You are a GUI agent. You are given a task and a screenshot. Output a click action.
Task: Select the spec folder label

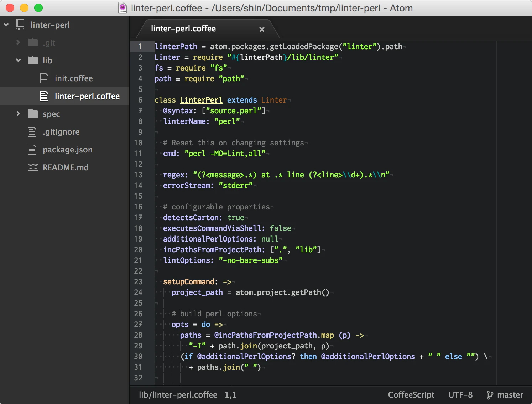(x=51, y=114)
